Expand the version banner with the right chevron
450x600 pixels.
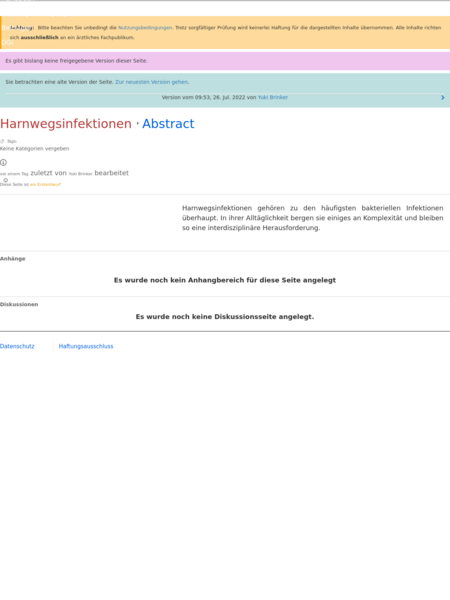443,98
